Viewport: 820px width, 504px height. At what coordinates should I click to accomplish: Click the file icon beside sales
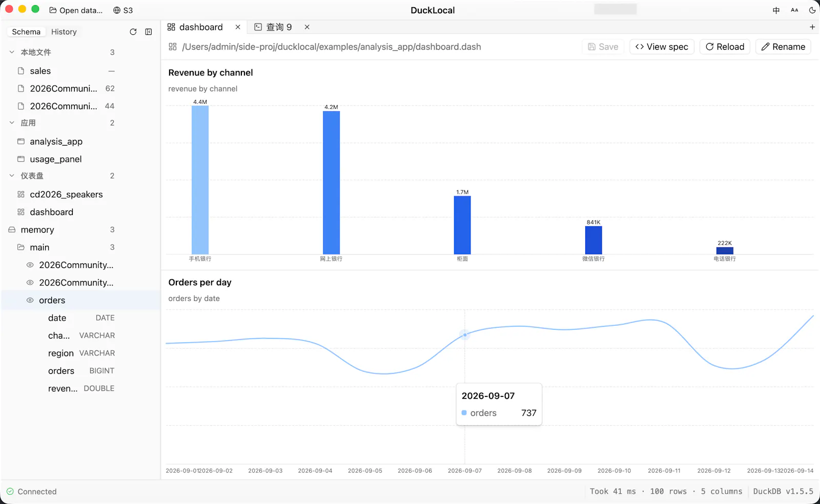click(x=21, y=71)
